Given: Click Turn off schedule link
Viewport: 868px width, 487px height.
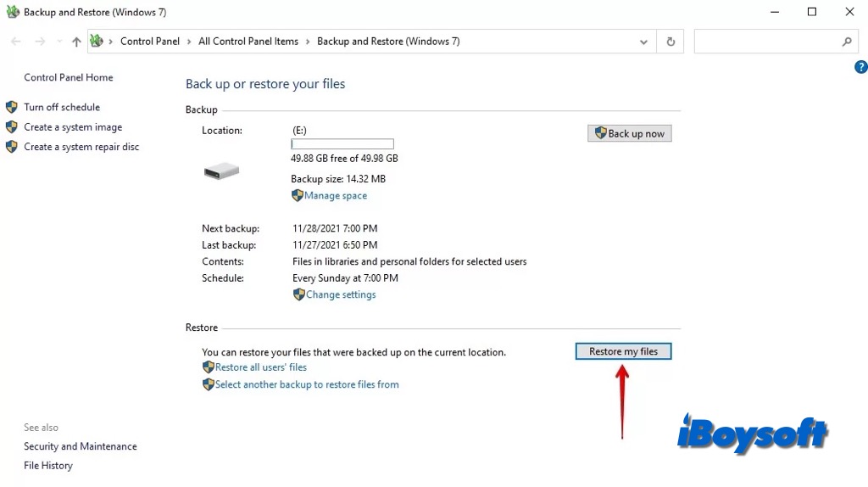Looking at the screenshot, I should (x=62, y=108).
